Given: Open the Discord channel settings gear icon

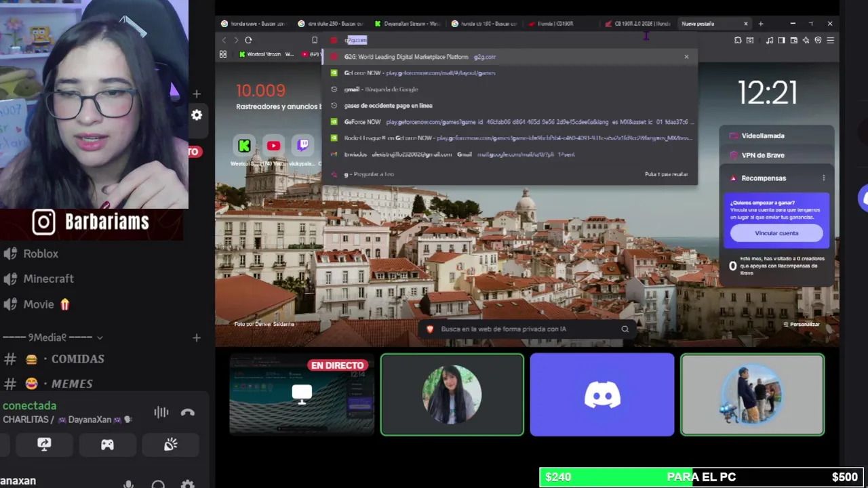Looking at the screenshot, I should point(197,115).
